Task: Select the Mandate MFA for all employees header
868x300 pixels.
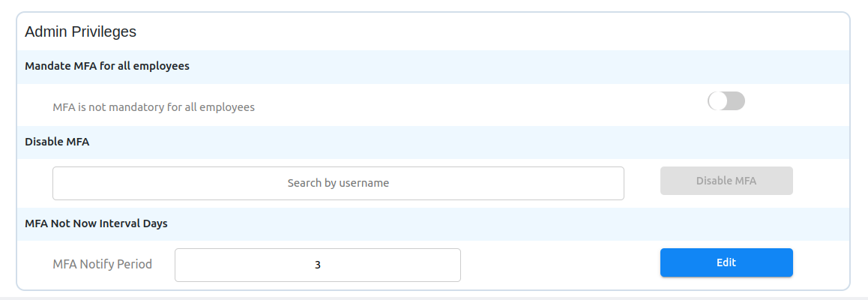Action: (107, 66)
